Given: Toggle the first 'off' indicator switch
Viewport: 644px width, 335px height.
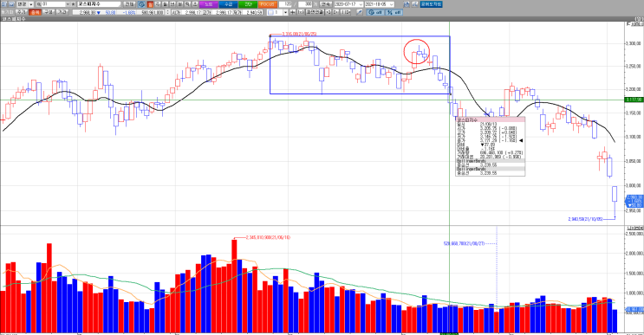Looking at the screenshot, I should coord(376,12).
